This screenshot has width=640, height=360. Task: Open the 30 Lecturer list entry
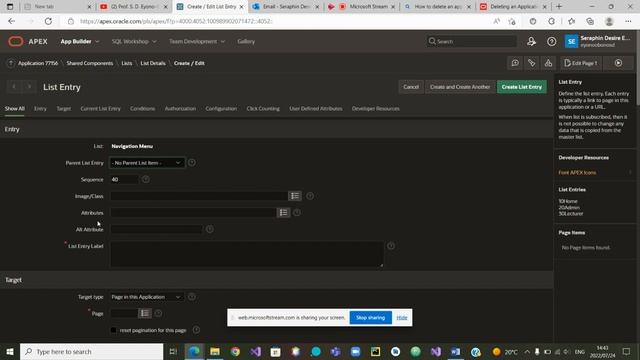[571, 214]
